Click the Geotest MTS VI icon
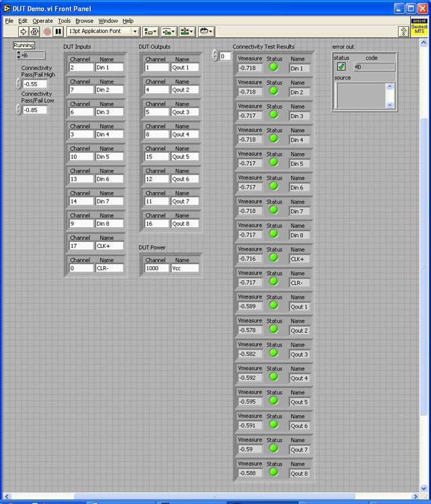The width and height of the screenshot is (431, 504). coord(420,27)
